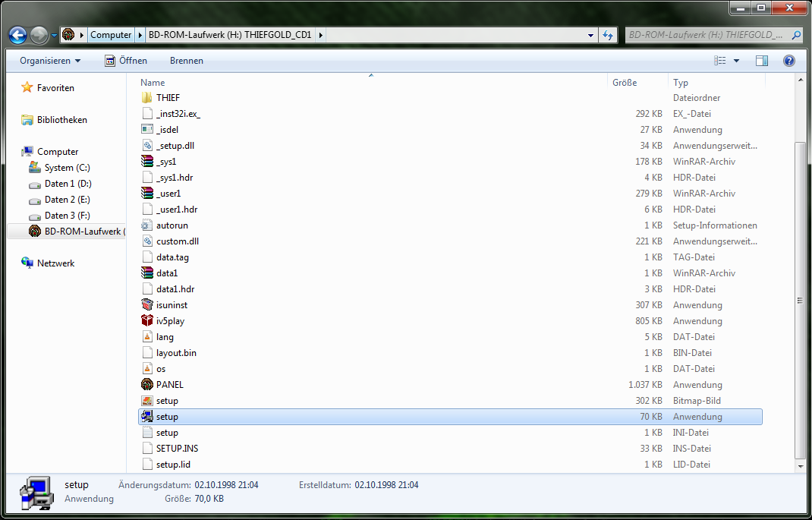Select the data.tag file
This screenshot has width=812, height=520.
point(172,257)
